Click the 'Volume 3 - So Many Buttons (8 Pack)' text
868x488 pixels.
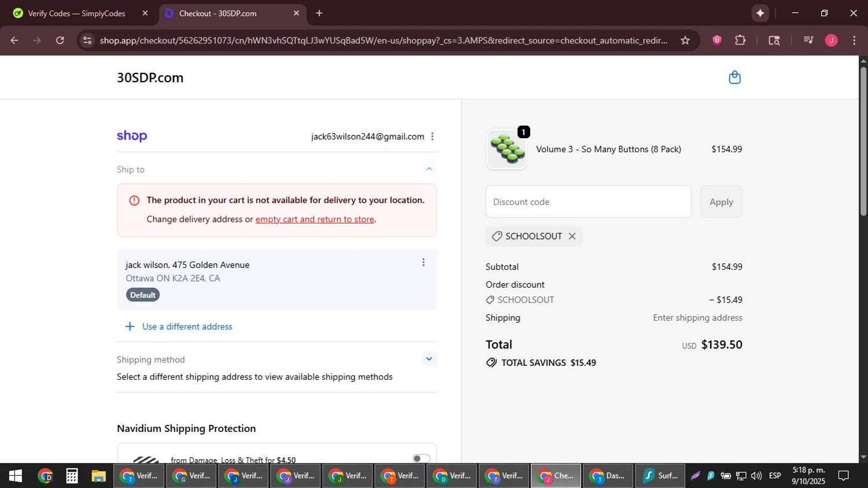tap(608, 149)
